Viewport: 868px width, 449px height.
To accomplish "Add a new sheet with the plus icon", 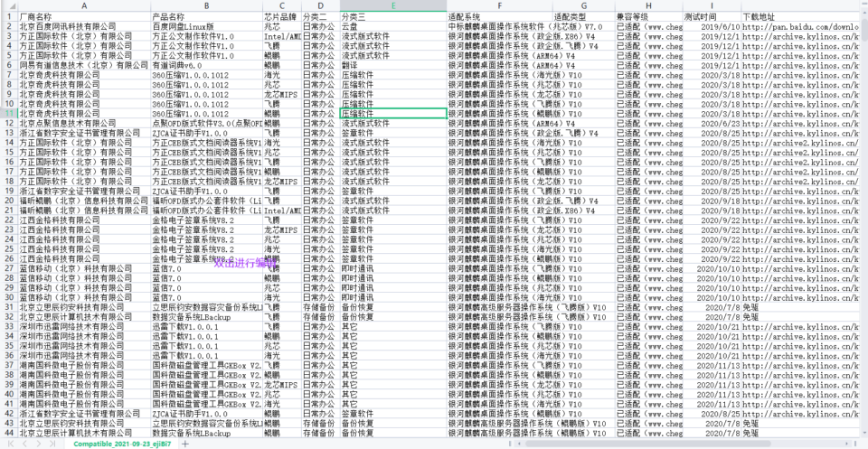I will [x=184, y=444].
